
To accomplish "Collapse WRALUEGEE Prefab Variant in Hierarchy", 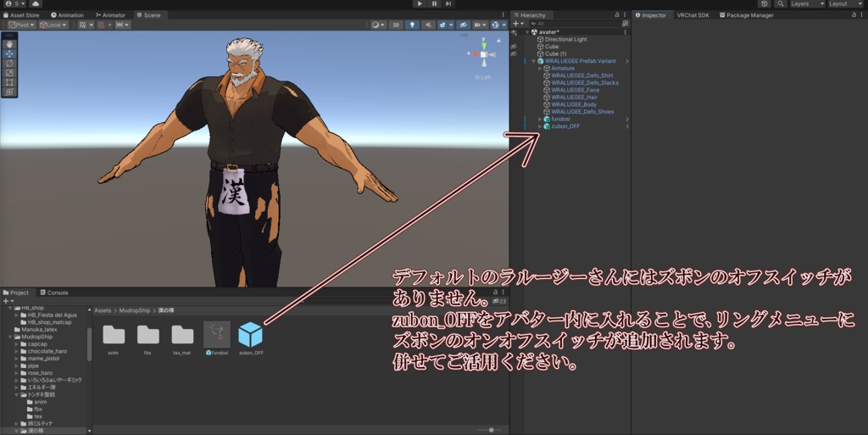I will (x=534, y=61).
